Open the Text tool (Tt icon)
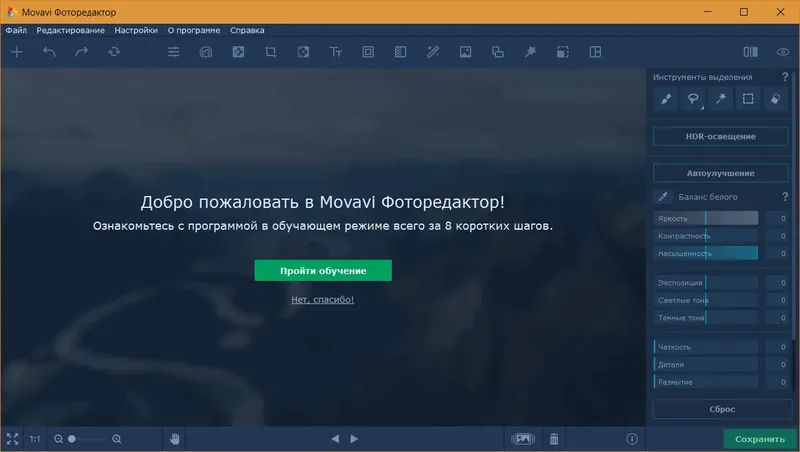This screenshot has width=800, height=452. click(x=335, y=52)
